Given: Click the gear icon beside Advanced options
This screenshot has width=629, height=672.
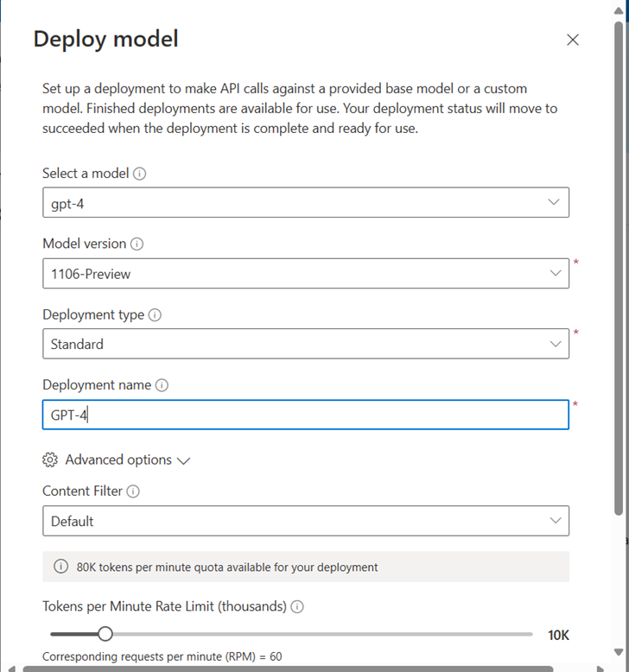Looking at the screenshot, I should (50, 460).
